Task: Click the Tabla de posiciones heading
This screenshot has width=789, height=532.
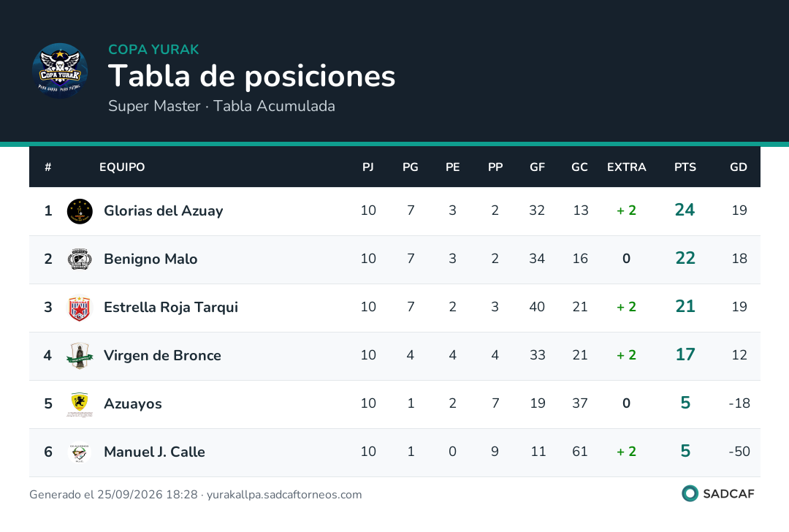Action: pyautogui.click(x=251, y=76)
